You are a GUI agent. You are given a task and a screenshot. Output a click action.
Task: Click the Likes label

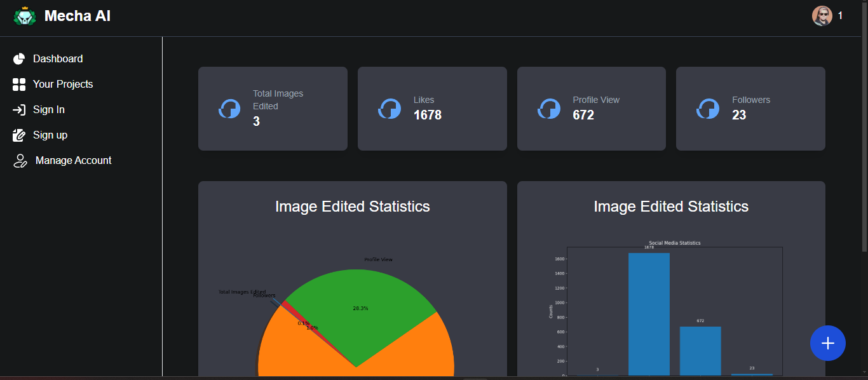pos(424,100)
